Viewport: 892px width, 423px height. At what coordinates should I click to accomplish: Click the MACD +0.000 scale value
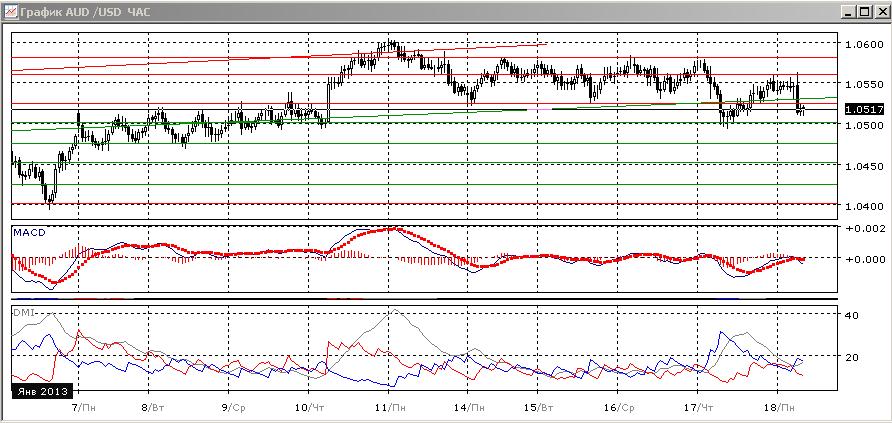(x=864, y=259)
